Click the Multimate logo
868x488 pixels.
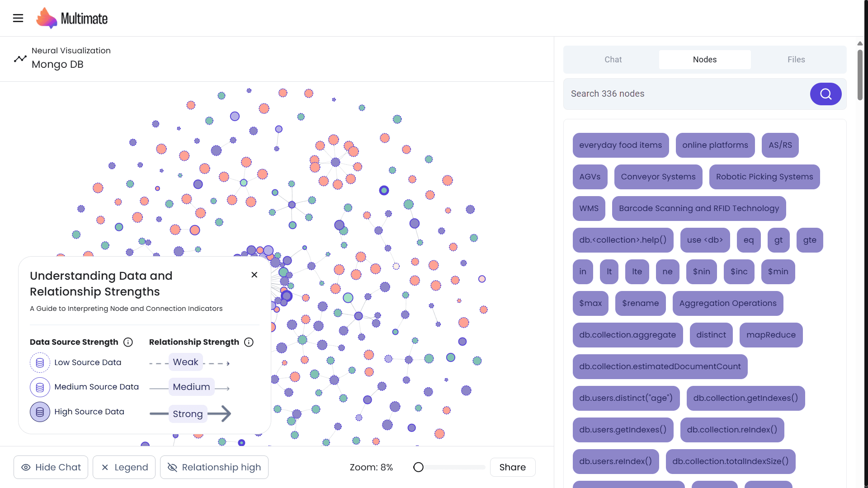coord(72,19)
